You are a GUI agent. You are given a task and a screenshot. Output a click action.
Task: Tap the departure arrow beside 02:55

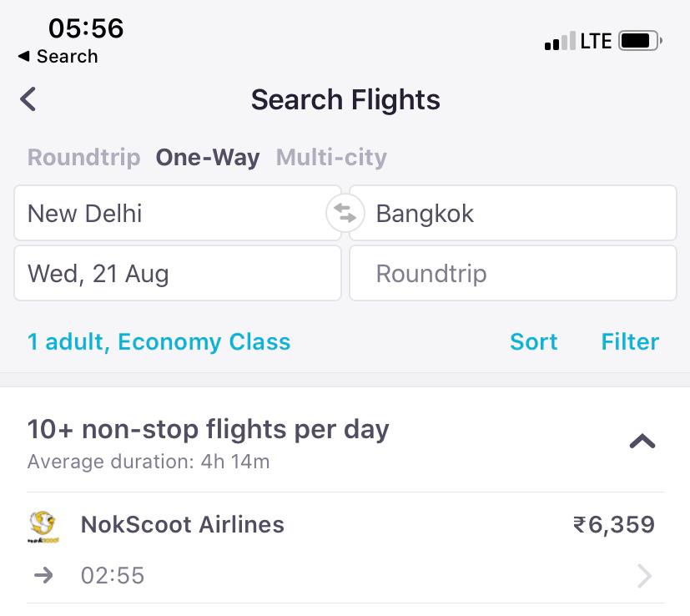(x=43, y=575)
